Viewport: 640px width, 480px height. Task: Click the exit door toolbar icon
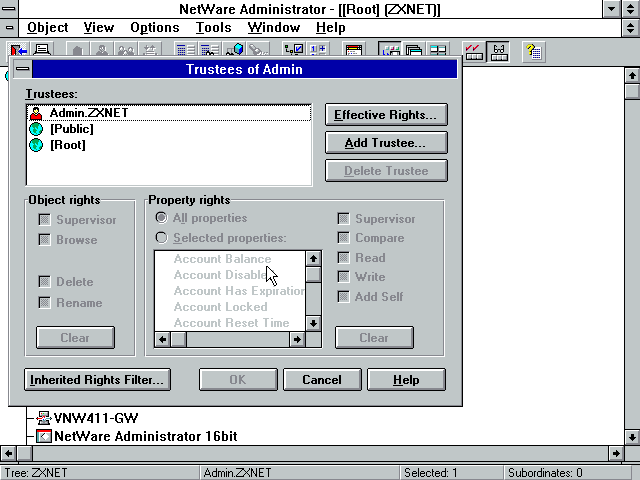[x=18, y=50]
